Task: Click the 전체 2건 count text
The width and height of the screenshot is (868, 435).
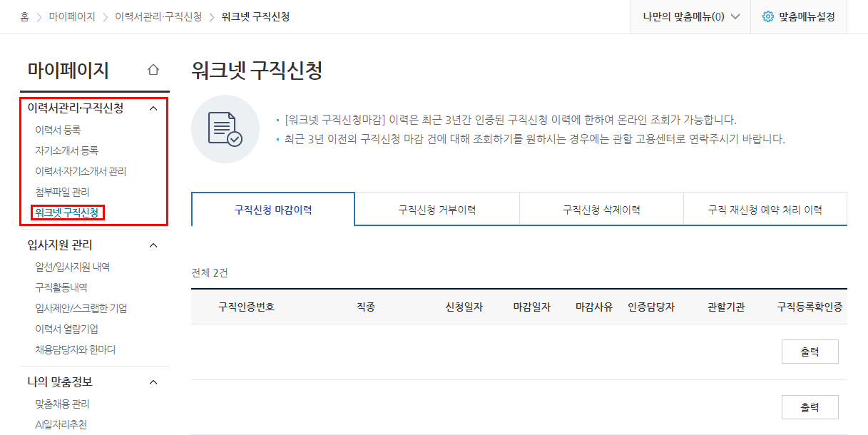Action: [x=210, y=272]
